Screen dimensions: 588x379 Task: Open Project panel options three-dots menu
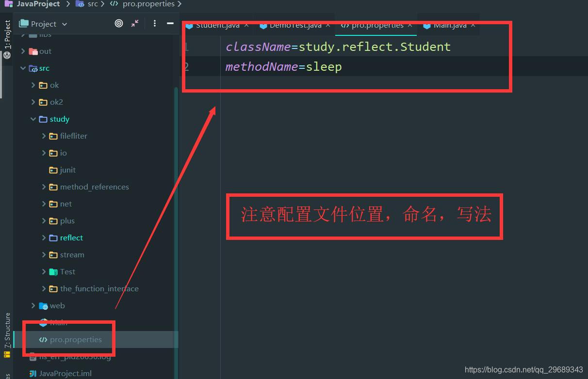point(155,23)
